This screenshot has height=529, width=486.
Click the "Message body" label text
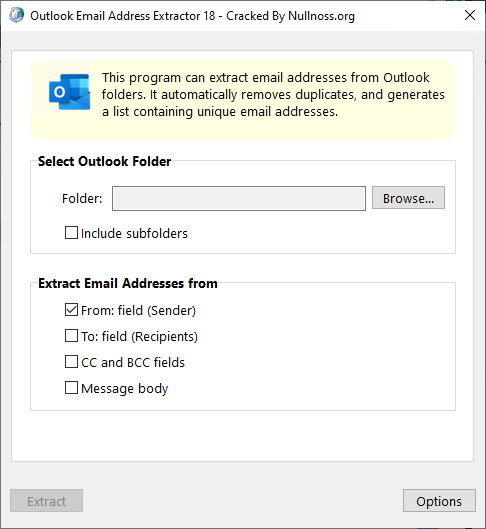(x=124, y=389)
